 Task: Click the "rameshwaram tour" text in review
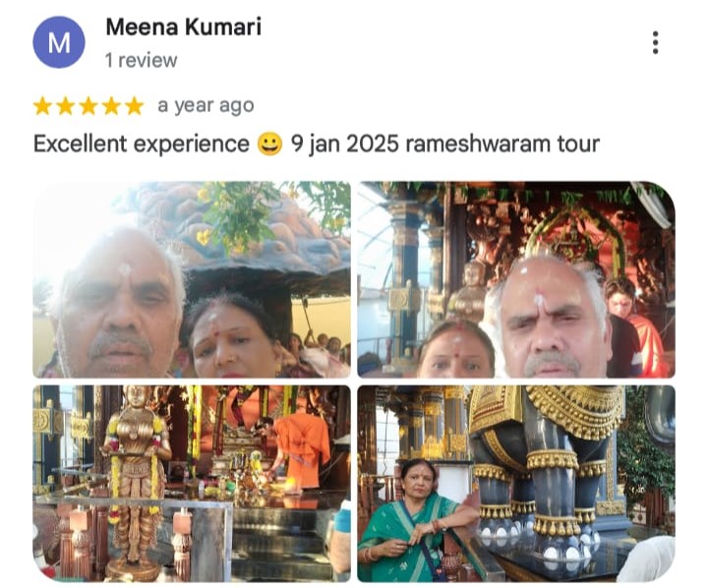point(502,145)
